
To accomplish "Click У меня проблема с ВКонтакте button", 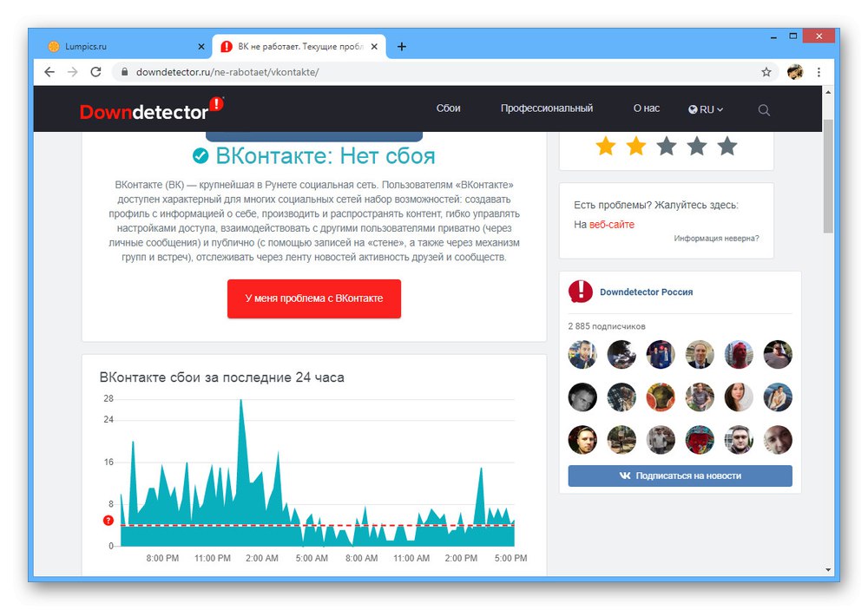I will point(314,298).
